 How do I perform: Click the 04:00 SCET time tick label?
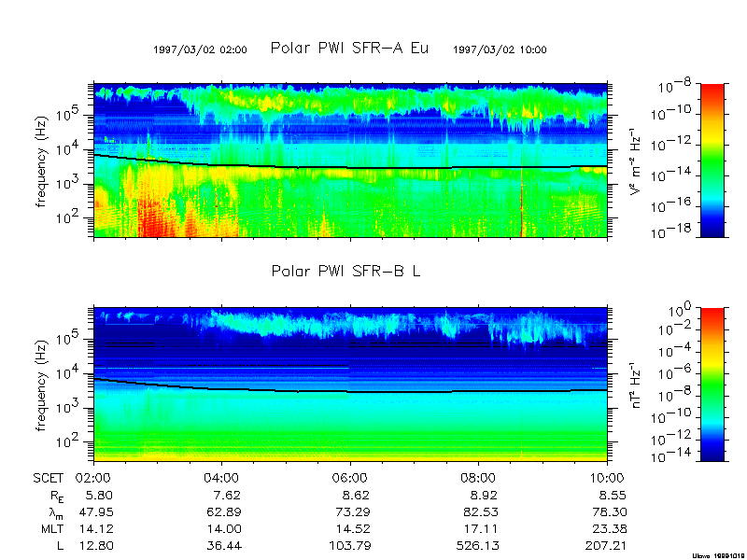[x=222, y=479]
